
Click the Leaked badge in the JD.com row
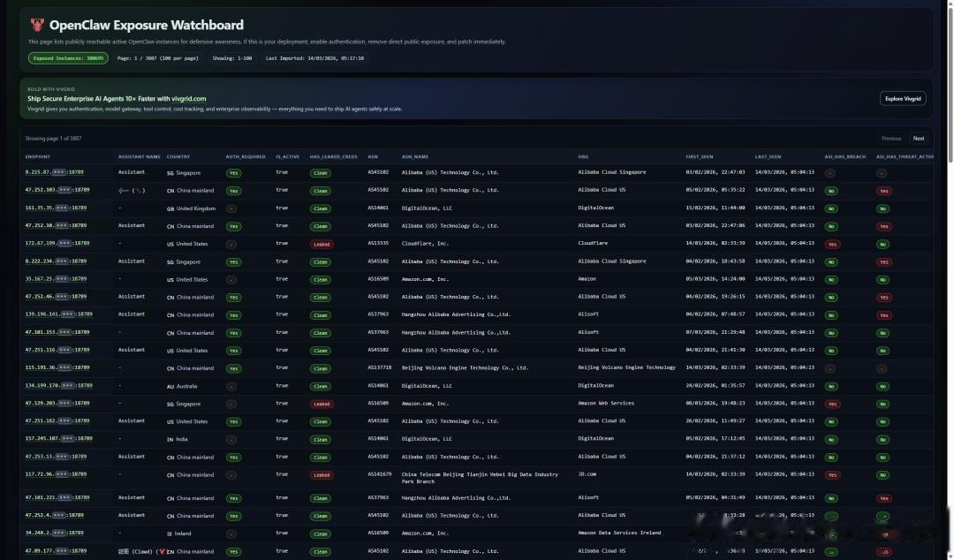coord(322,475)
